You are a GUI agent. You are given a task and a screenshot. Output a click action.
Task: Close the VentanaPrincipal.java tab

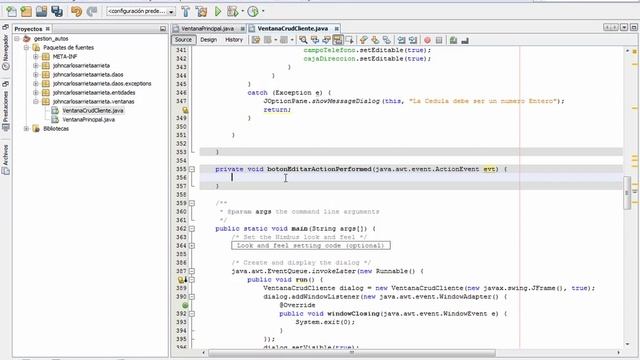coord(242,29)
